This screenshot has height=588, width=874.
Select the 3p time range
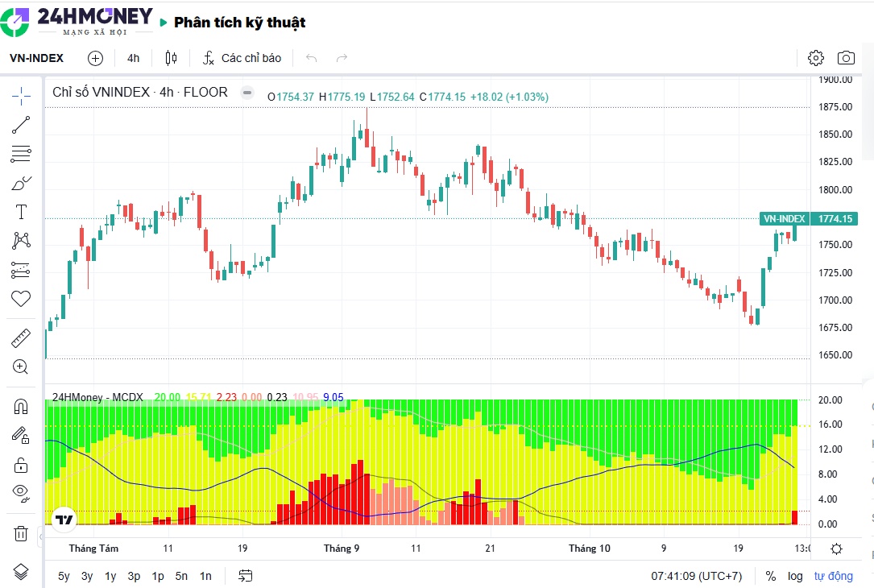pyautogui.click(x=134, y=576)
